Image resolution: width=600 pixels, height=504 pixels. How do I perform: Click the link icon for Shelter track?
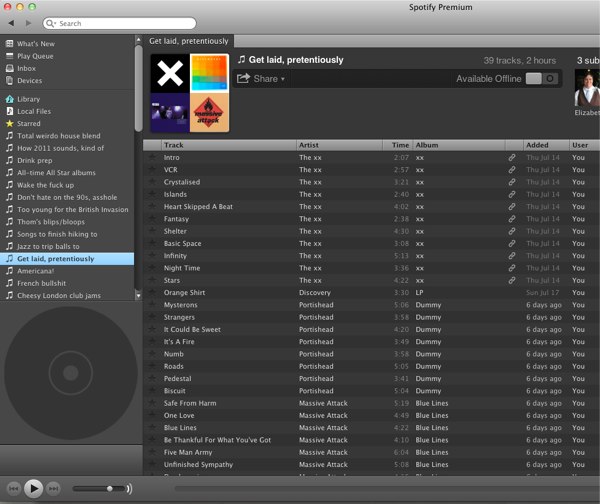click(512, 231)
